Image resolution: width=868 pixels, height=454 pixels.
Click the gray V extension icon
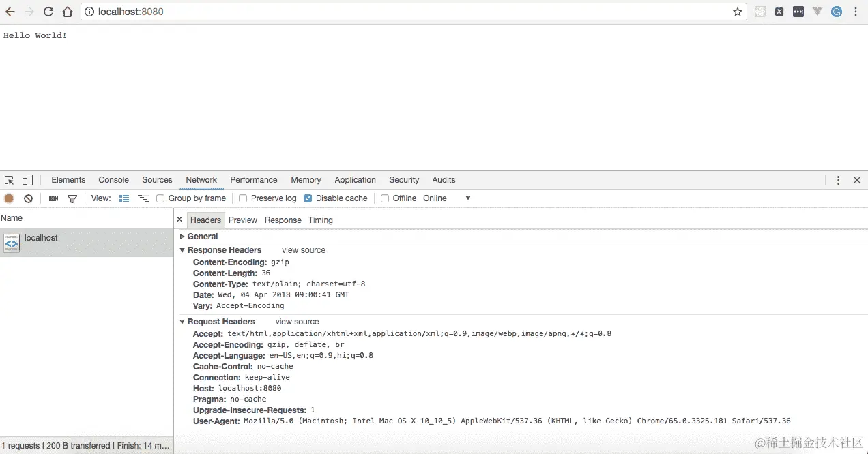tap(817, 12)
